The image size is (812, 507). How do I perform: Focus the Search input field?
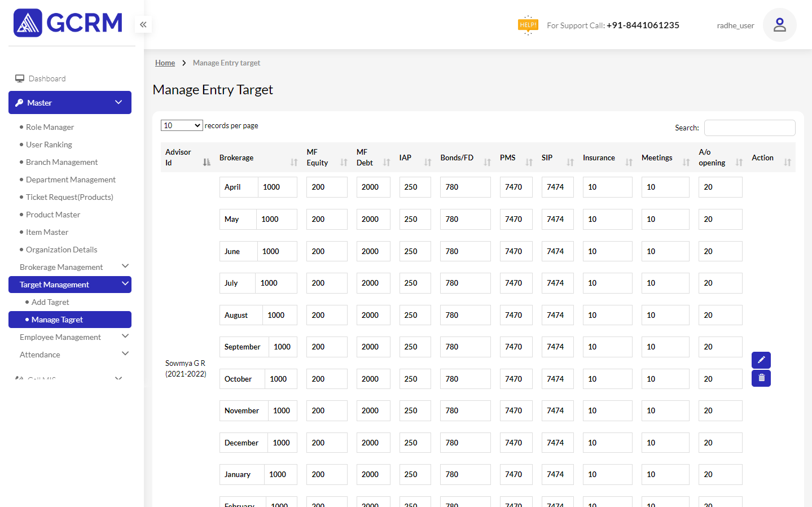click(x=749, y=128)
